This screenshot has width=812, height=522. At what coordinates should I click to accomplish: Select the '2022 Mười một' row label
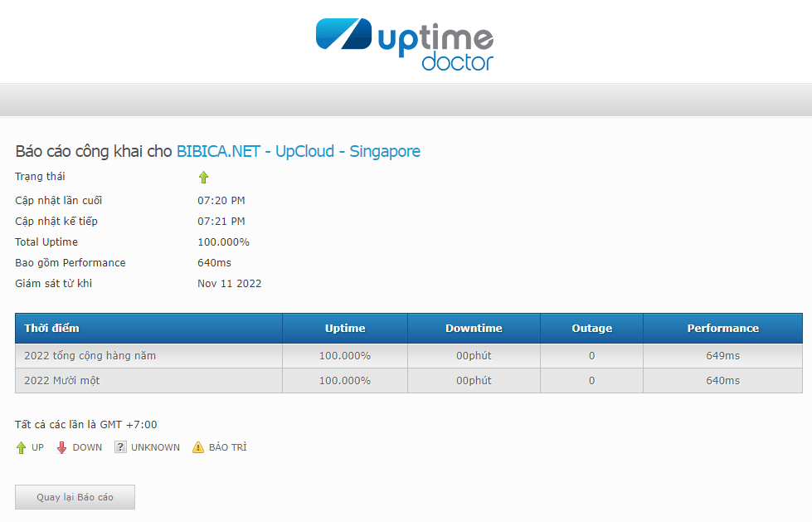(62, 380)
